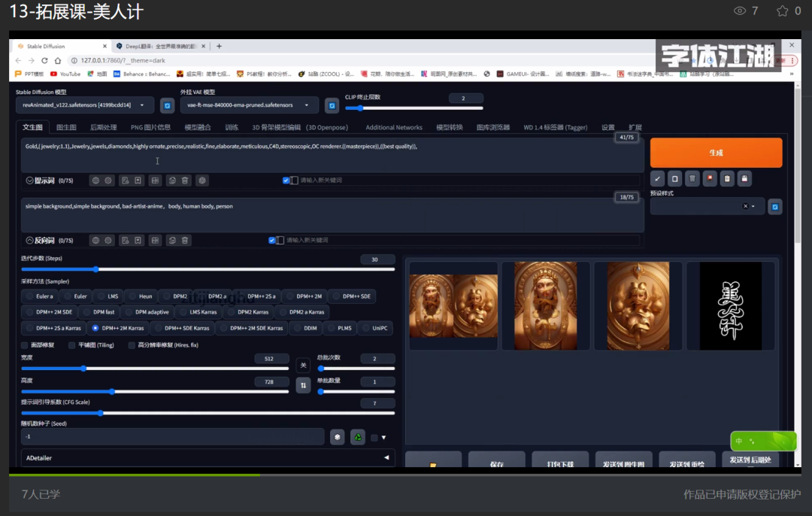Open the Behance bookmark
812x516 pixels.
tap(141, 74)
